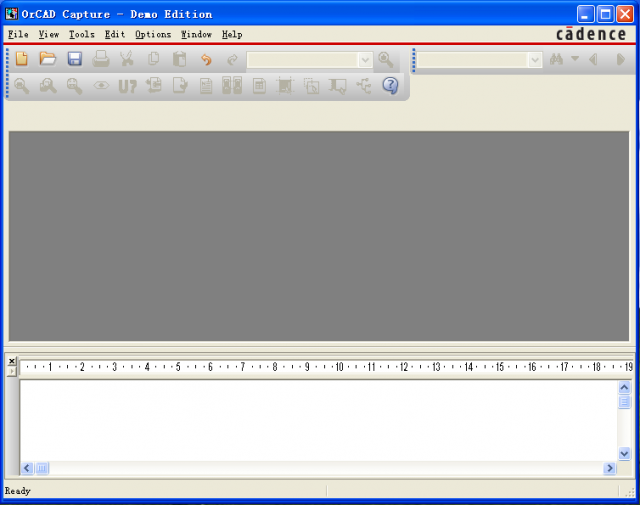
Task: Click the right-pointing arrow in the search toolbar
Action: (620, 60)
